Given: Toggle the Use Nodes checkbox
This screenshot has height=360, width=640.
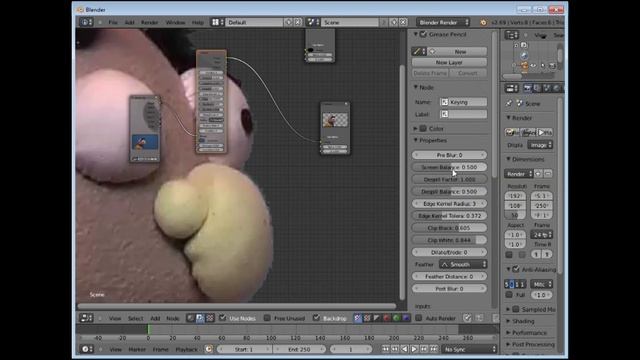Looking at the screenshot, I should click(223, 318).
